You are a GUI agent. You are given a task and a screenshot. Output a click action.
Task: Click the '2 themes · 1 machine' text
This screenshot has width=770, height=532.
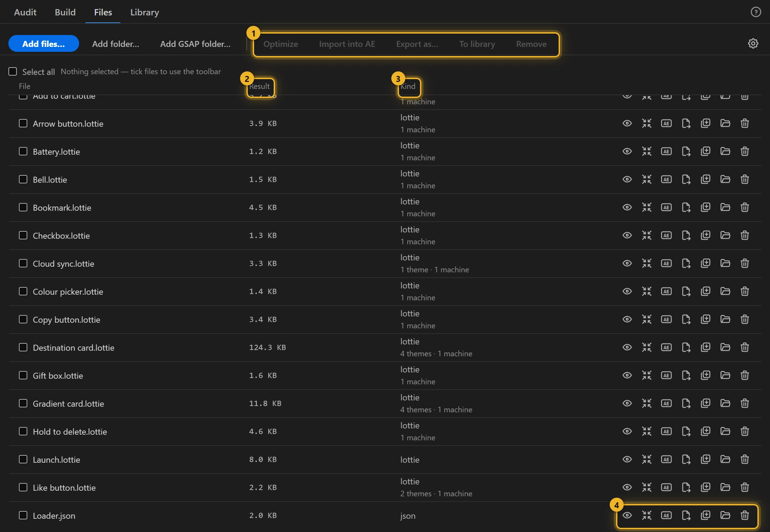(x=436, y=493)
